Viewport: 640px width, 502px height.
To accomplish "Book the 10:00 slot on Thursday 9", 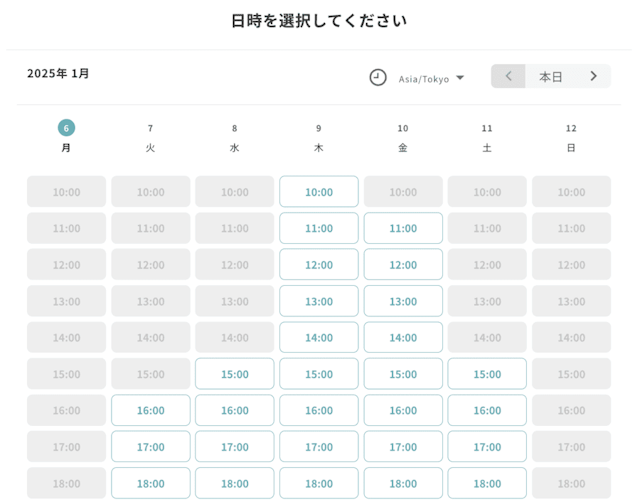I will tap(319, 191).
